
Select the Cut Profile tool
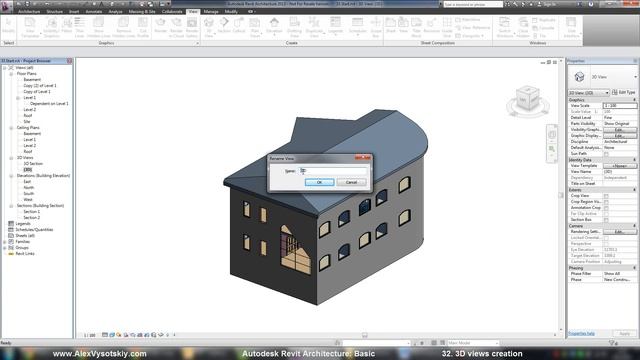[x=143, y=28]
